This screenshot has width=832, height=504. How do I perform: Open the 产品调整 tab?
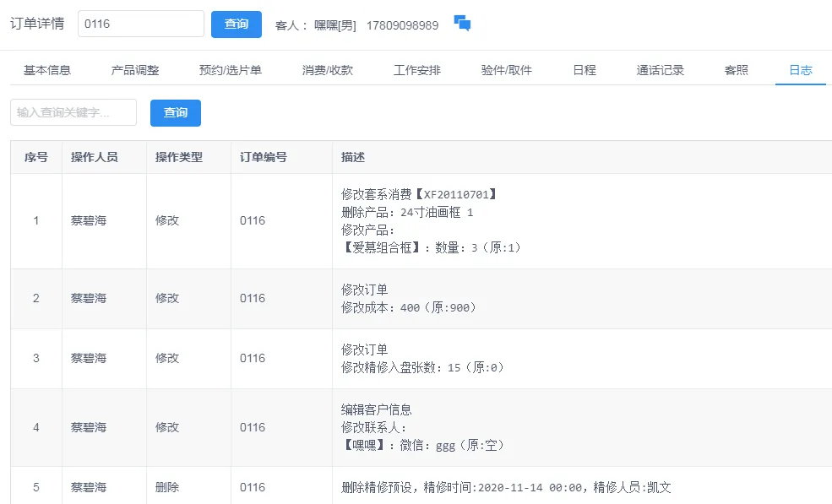coord(135,70)
